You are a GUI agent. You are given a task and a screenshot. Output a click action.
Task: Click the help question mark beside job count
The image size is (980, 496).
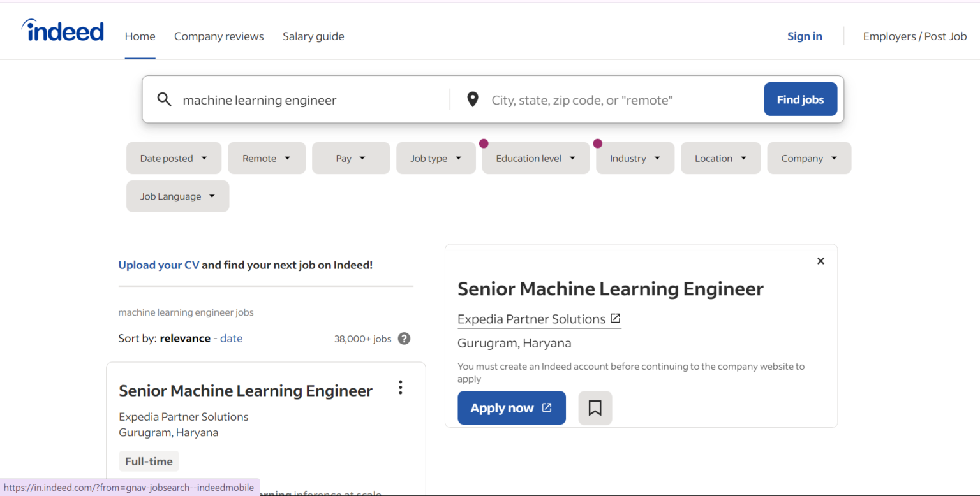coord(404,339)
